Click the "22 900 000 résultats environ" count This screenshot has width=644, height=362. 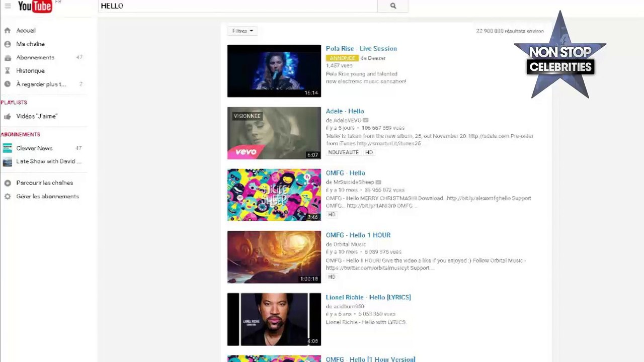510,31
